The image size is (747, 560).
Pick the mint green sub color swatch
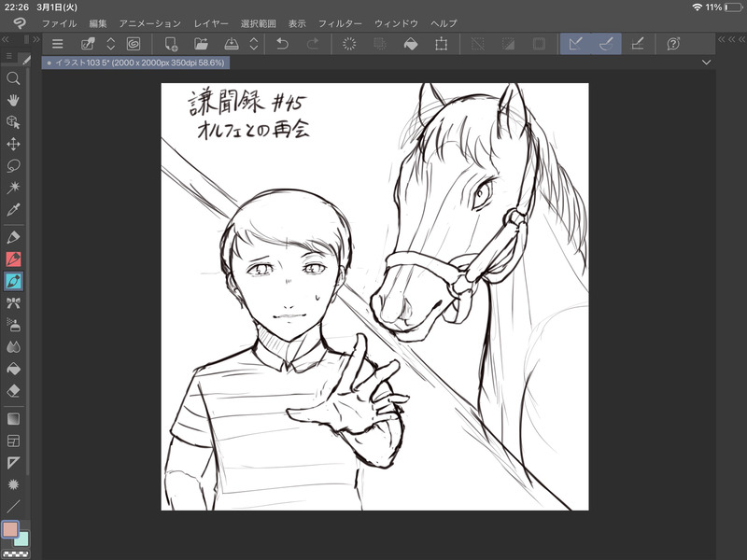(x=22, y=540)
